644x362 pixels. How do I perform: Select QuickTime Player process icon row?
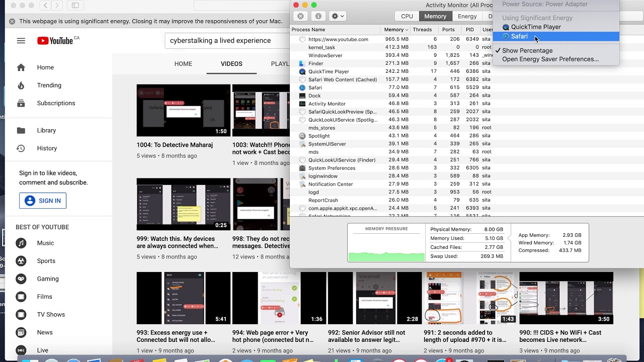[391, 71]
